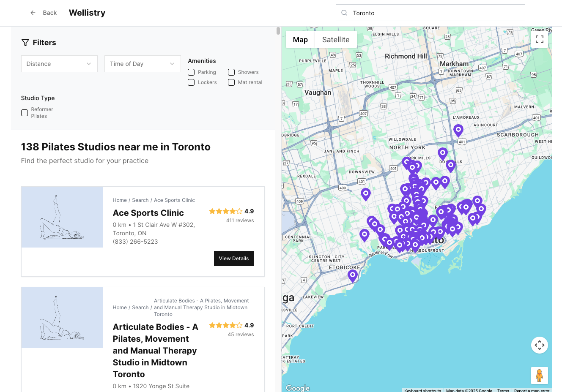
Task: Click the Ace Sports Clinic star rating
Action: coord(225,211)
